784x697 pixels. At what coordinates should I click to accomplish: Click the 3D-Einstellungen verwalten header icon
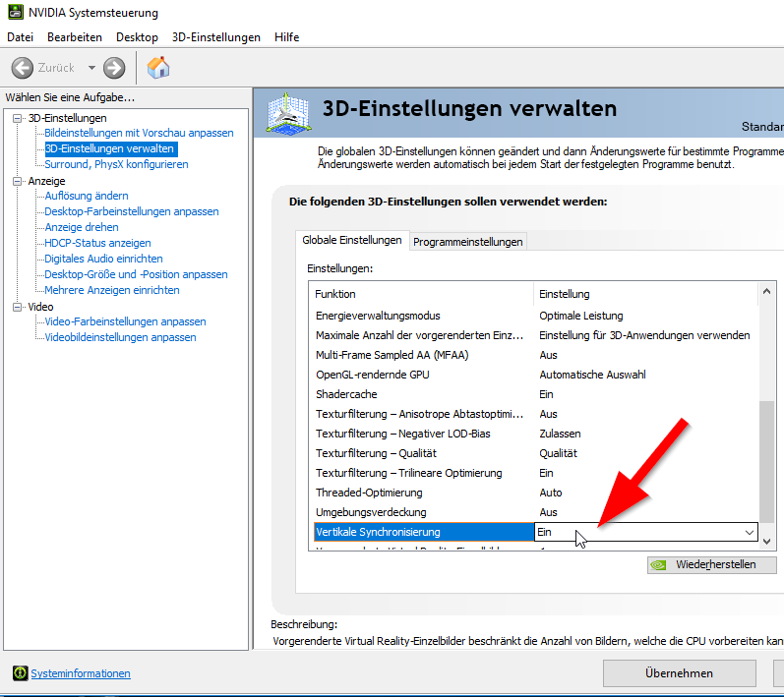click(x=287, y=113)
